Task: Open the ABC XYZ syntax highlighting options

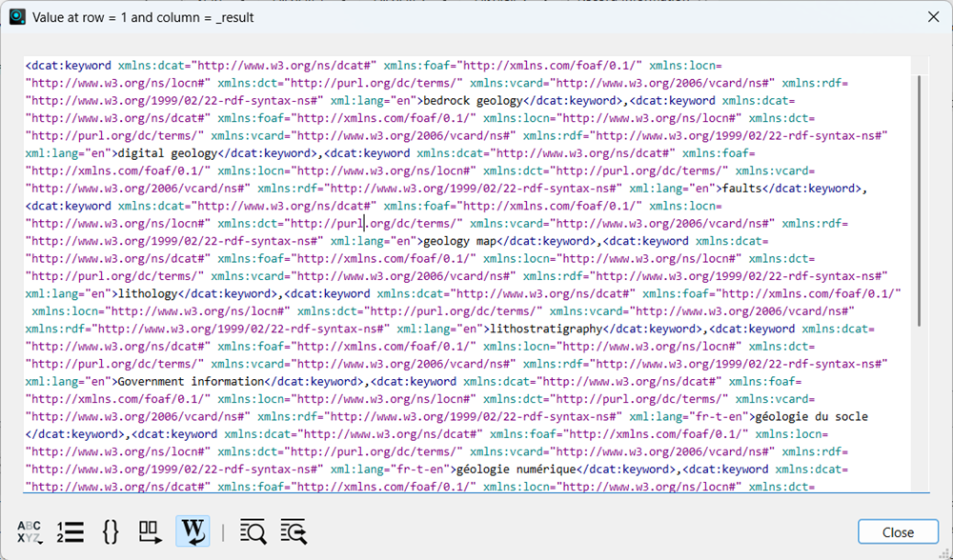Action: tap(30, 532)
